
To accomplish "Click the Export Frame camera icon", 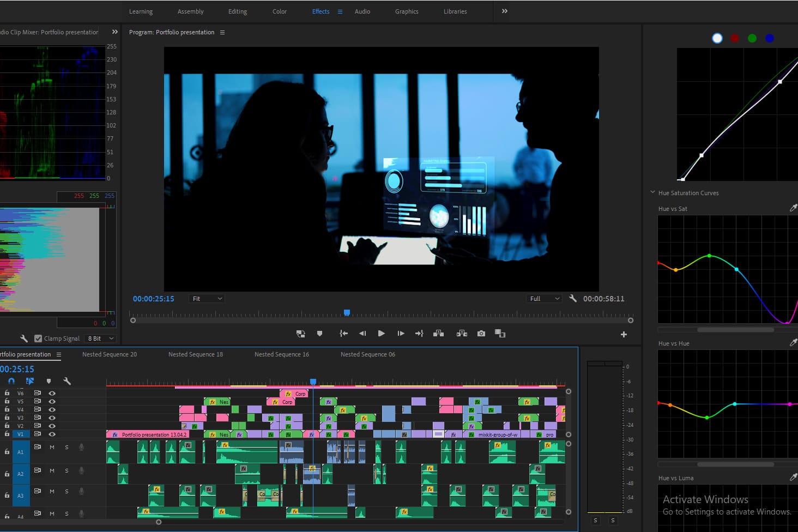I will click(481, 334).
